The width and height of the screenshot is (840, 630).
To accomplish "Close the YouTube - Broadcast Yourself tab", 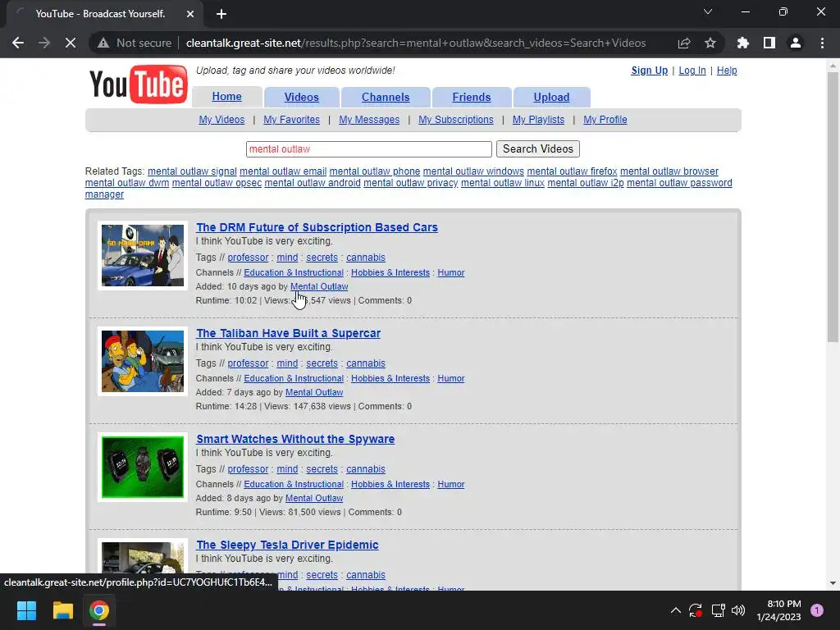I will point(190,14).
